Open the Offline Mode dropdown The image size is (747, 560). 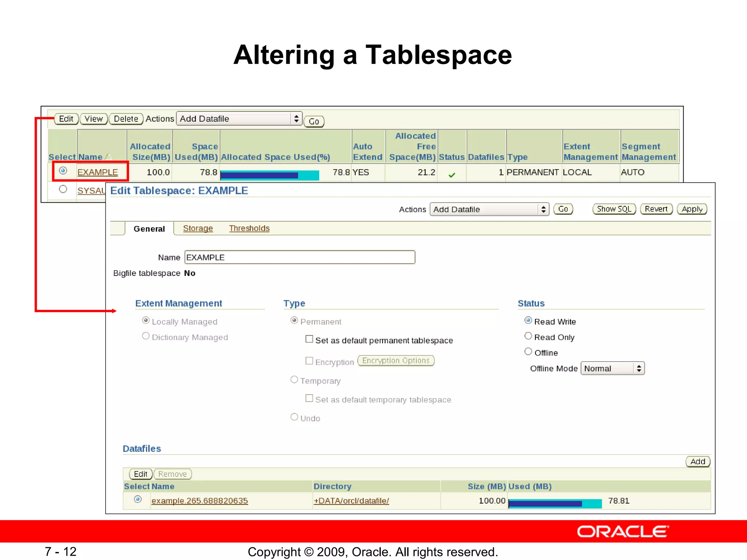coord(613,369)
